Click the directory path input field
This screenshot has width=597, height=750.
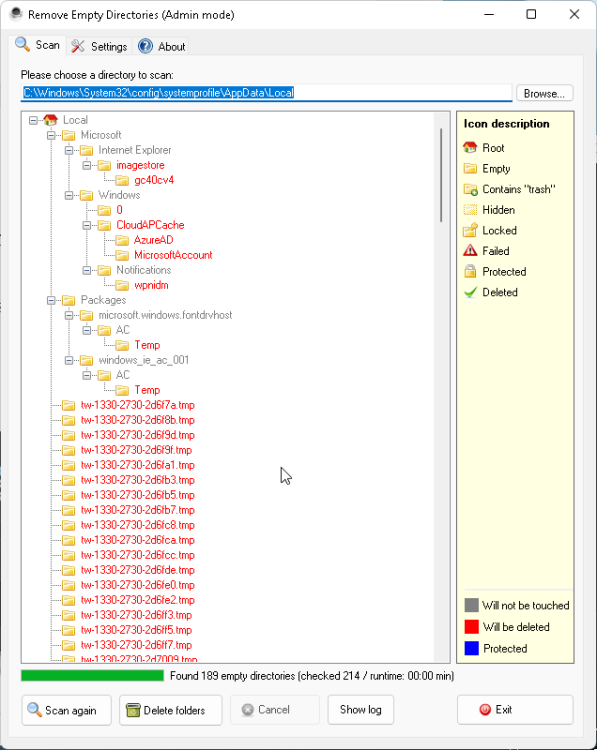point(267,93)
